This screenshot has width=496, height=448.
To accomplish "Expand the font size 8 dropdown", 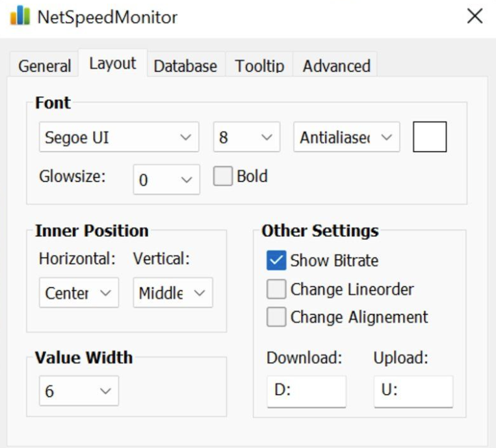I will [246, 137].
